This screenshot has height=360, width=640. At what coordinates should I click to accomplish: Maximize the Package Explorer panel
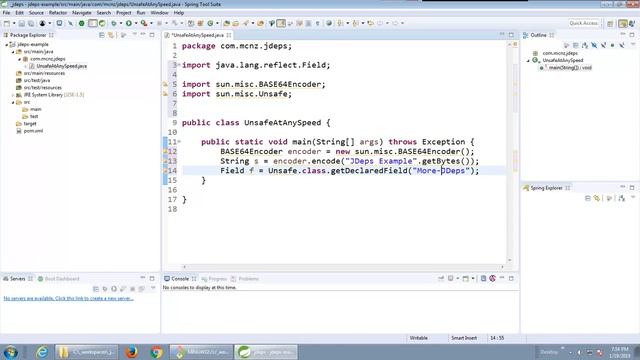pyautogui.click(x=152, y=35)
